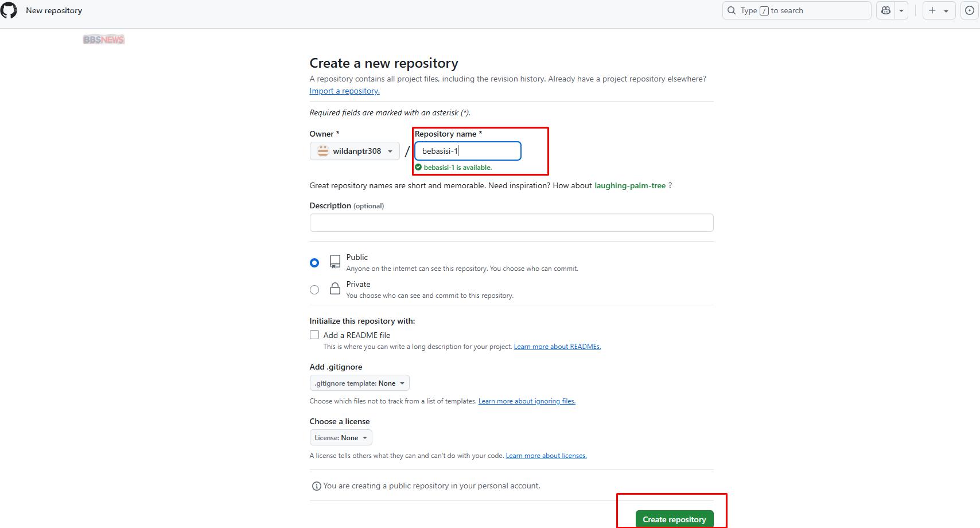Image resolution: width=980 pixels, height=528 pixels.
Task: Open the issues circle icon
Action: point(970,10)
